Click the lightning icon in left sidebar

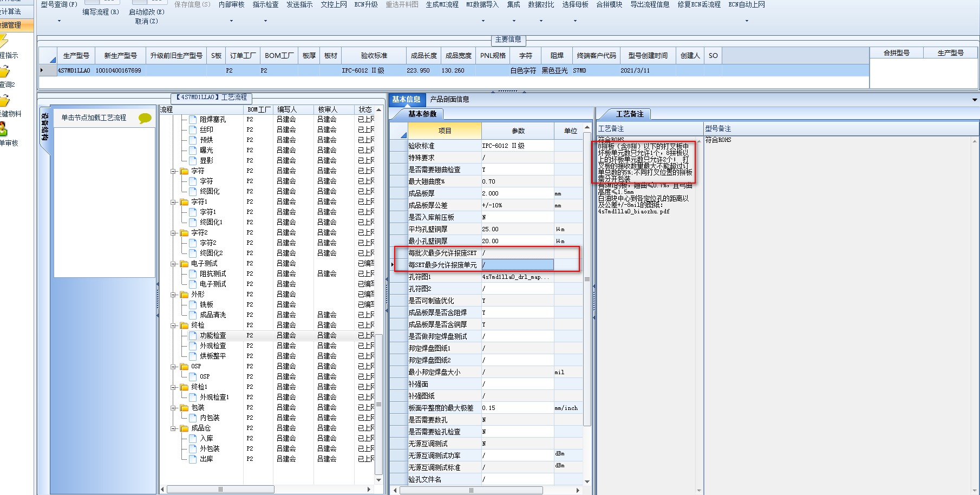click(3, 41)
